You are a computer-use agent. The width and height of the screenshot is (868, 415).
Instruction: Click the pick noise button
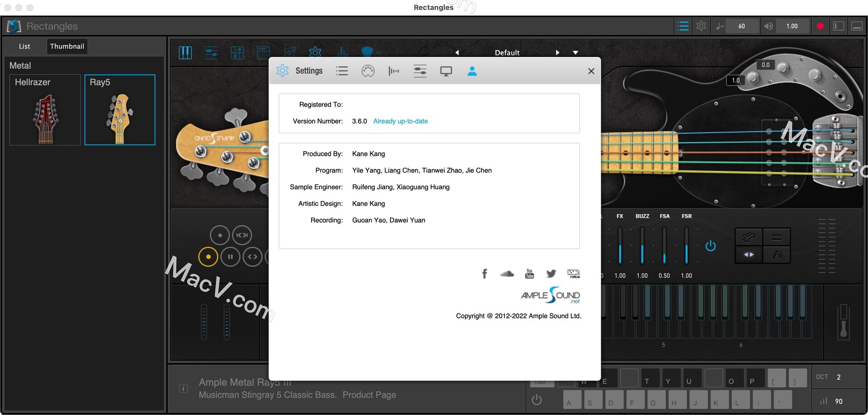pos(777,255)
